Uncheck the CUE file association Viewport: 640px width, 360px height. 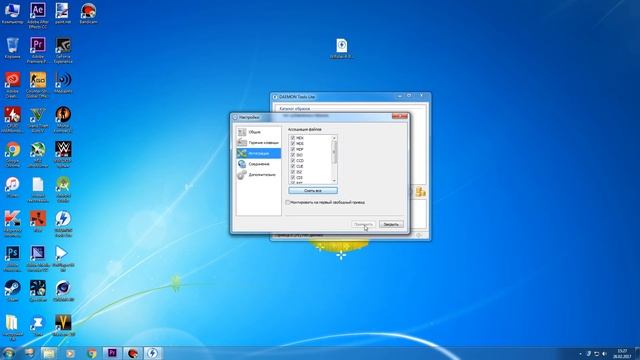click(293, 167)
